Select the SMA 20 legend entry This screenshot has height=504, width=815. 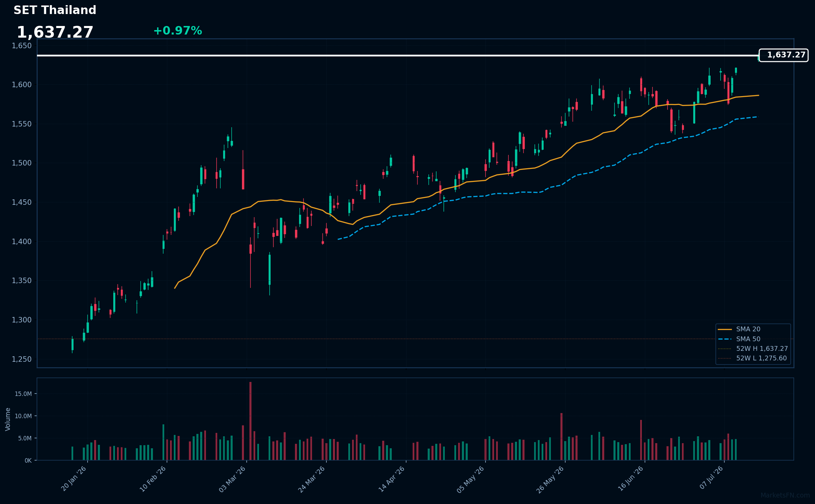click(x=739, y=329)
